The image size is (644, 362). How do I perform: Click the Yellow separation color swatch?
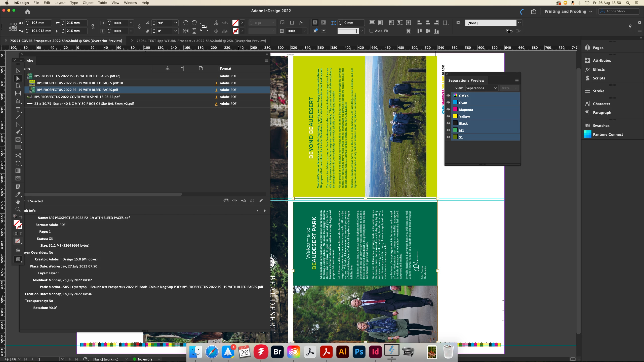tap(455, 116)
